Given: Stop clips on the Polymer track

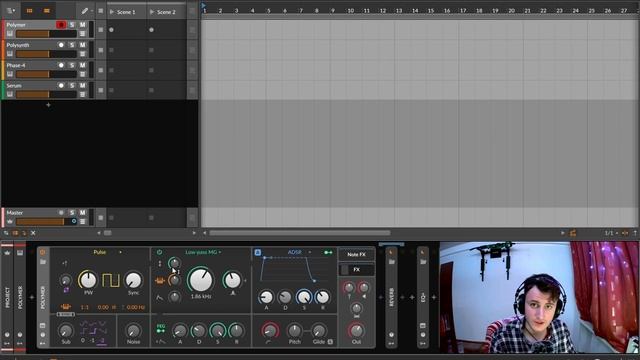Looking at the screenshot, I should click(x=101, y=30).
